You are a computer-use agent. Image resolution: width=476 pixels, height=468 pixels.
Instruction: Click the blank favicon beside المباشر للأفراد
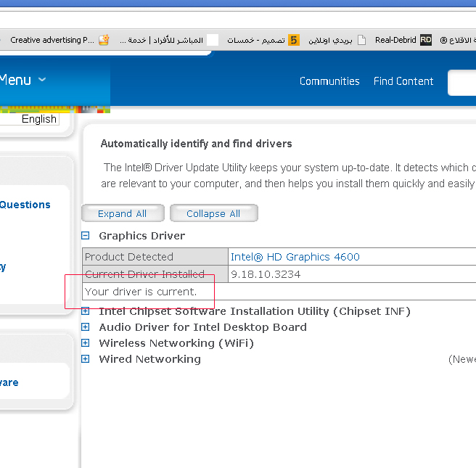tap(213, 40)
